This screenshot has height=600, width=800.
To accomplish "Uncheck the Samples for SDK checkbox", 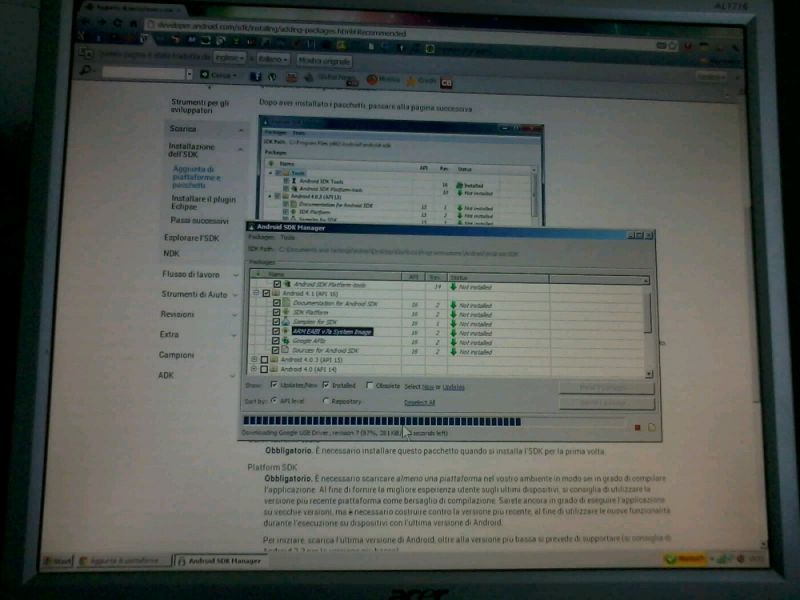I will point(276,322).
